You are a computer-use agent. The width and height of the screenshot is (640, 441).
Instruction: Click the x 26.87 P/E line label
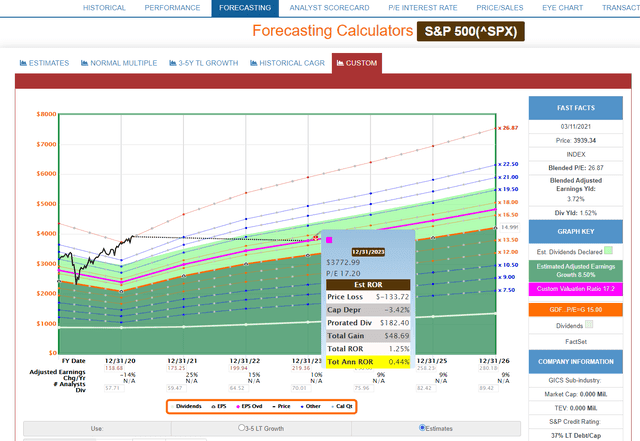coord(508,128)
